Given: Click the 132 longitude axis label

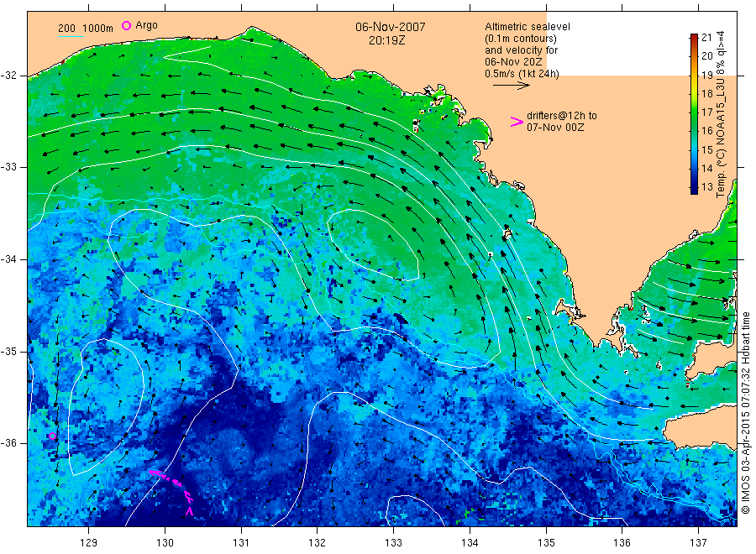Looking at the screenshot, I should coord(318,542).
